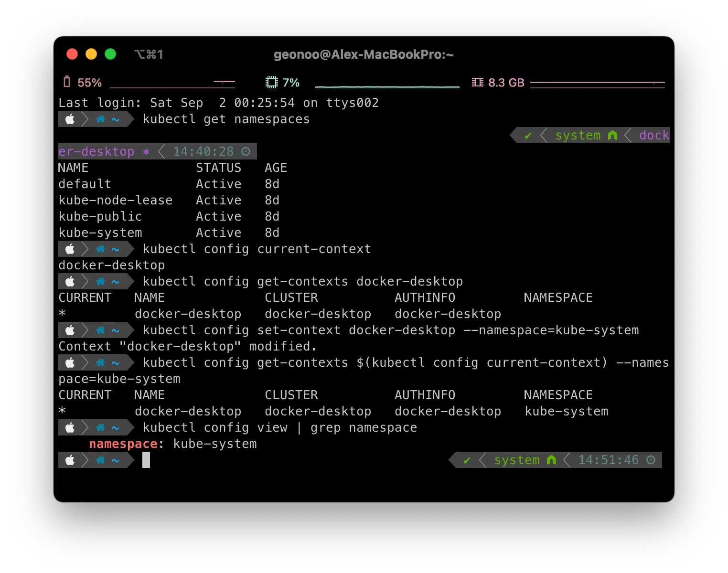This screenshot has width=728, height=573.
Task: Click the Kubernetes wheel icon after 'er-desktop'
Action: pos(146,152)
